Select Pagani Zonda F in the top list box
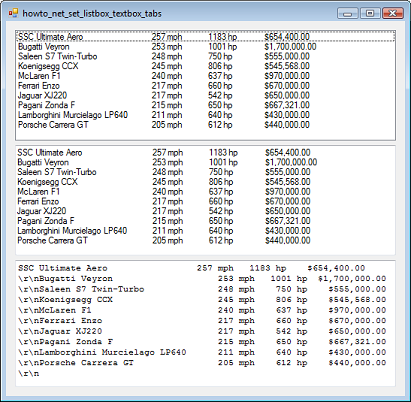411x402 pixels. pos(205,105)
